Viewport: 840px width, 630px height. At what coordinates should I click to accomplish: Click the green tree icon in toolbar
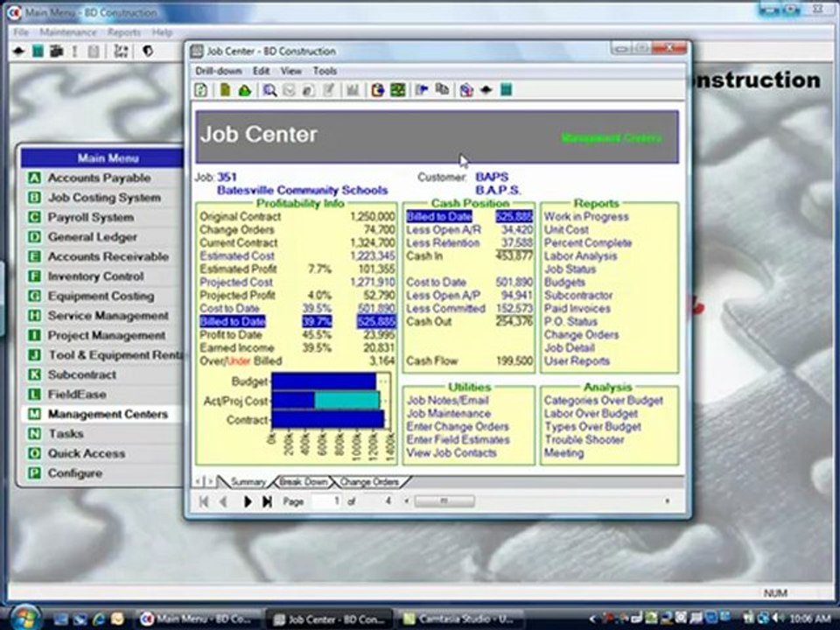point(245,90)
